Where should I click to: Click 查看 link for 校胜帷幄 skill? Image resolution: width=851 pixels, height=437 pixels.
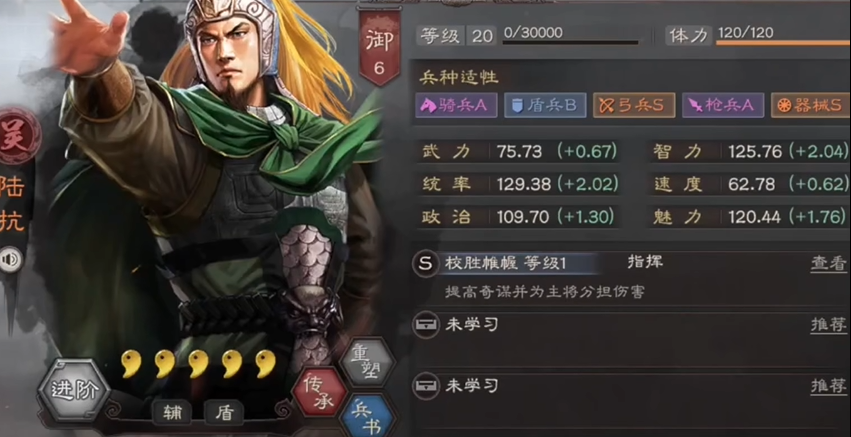point(829,264)
